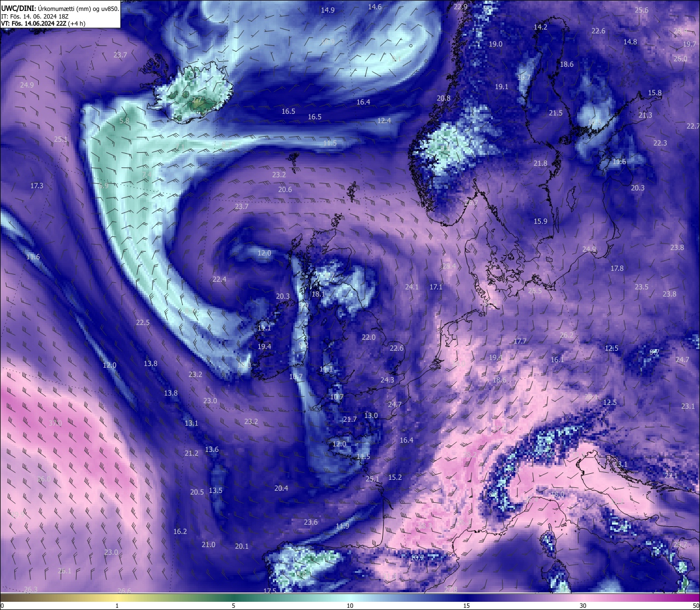Click the map value 17.1

pos(436,287)
